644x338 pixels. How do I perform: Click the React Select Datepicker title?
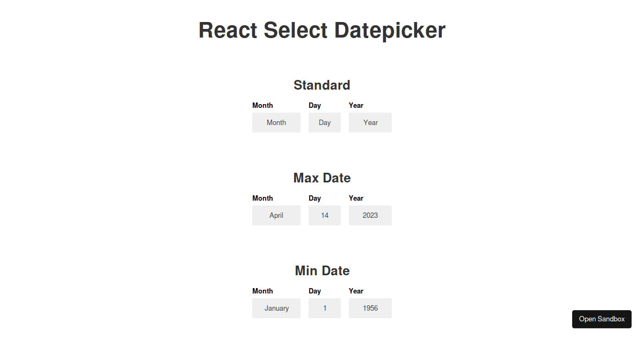tap(321, 30)
